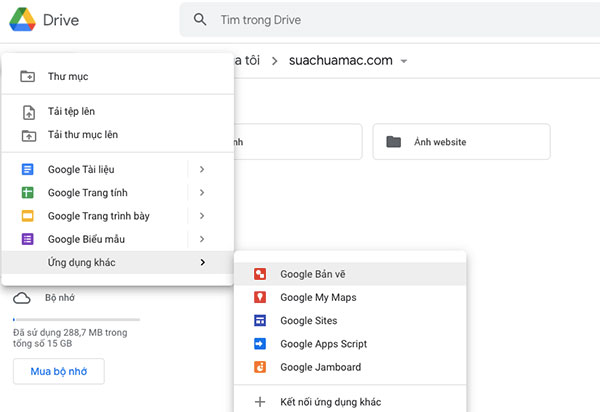
Task: Click the Mua bộ nhớ button
Action: tap(59, 371)
